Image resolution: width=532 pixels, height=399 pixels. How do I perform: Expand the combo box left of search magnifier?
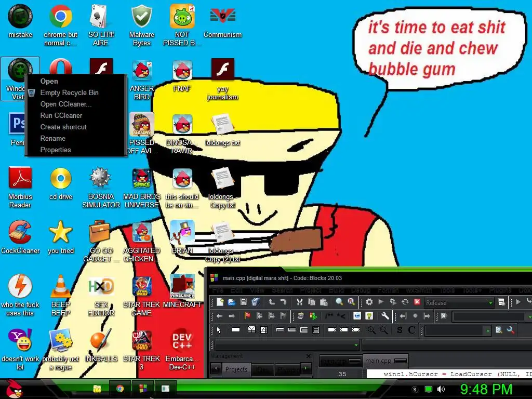[x=458, y=330]
